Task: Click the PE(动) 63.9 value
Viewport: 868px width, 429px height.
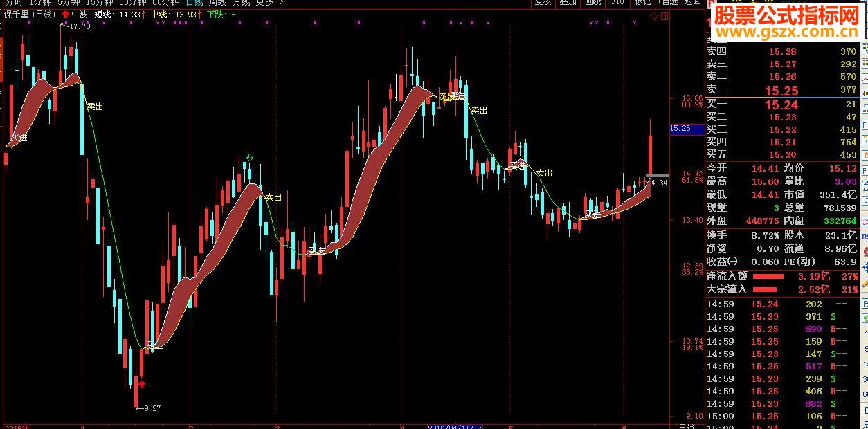Action: 846,262
